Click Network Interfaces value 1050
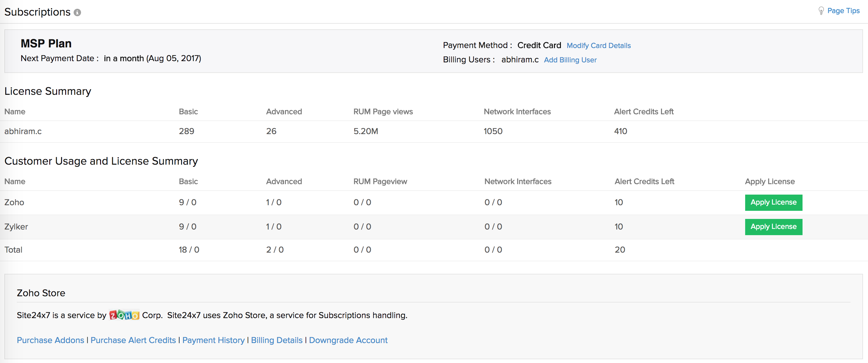 [x=493, y=131]
